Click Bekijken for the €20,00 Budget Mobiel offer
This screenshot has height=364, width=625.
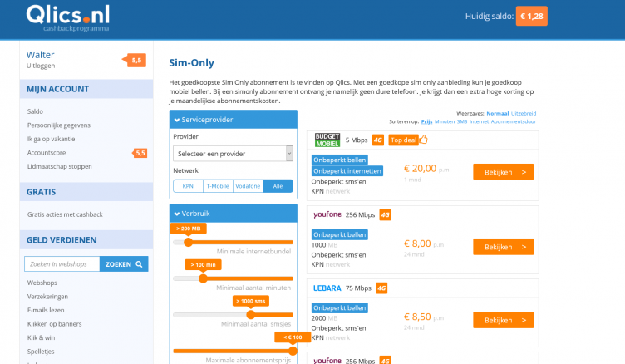click(x=503, y=172)
